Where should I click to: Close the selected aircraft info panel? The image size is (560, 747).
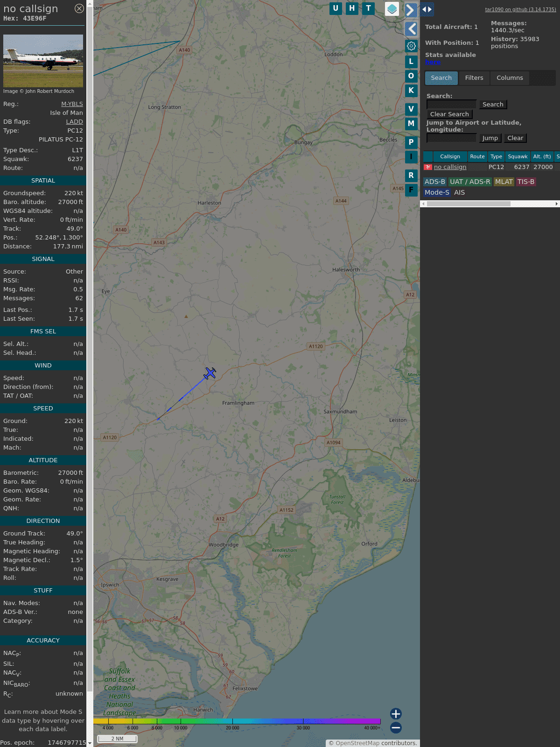[79, 8]
